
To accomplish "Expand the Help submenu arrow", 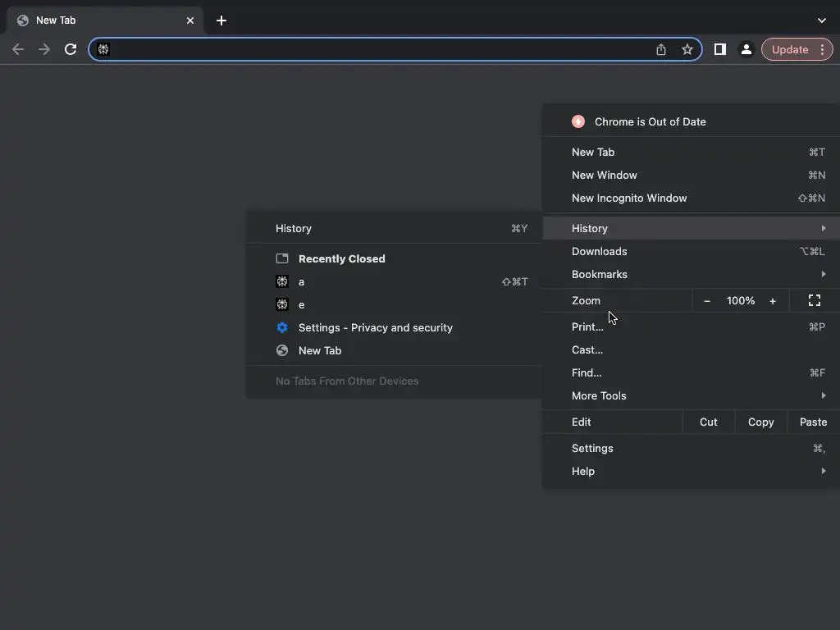I will tap(824, 472).
